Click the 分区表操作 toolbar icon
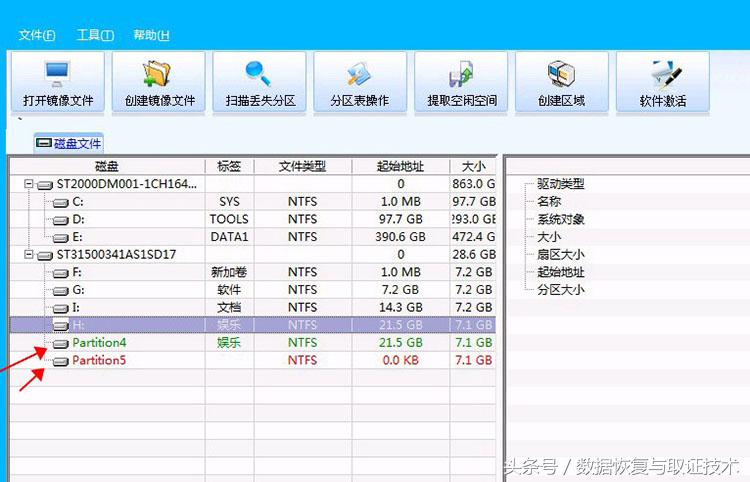The width and height of the screenshot is (750, 482). pyautogui.click(x=359, y=74)
